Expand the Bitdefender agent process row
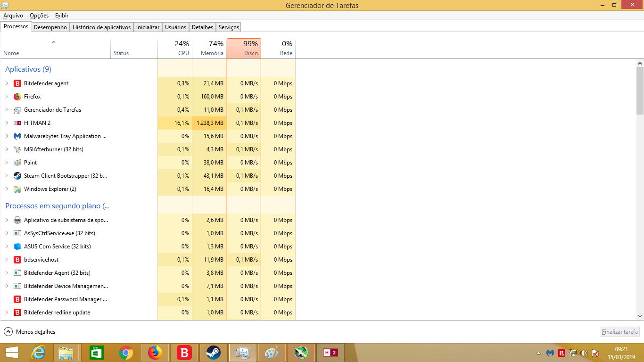The height and width of the screenshot is (362, 644). click(x=7, y=83)
